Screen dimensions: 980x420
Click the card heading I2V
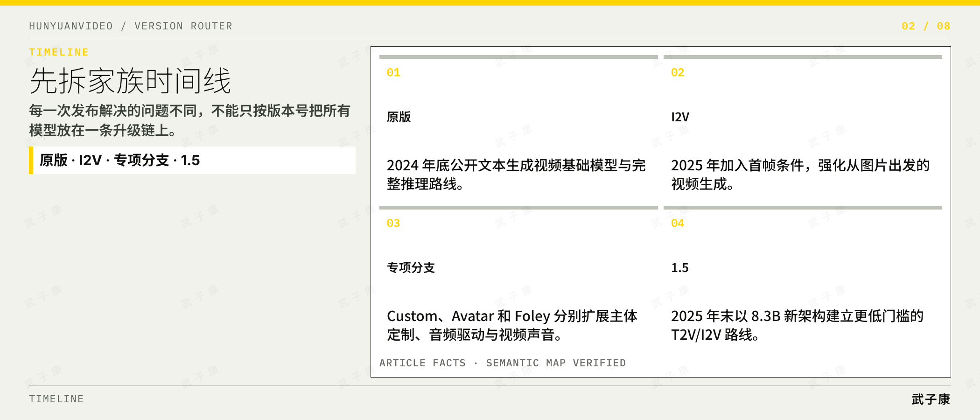click(x=680, y=117)
